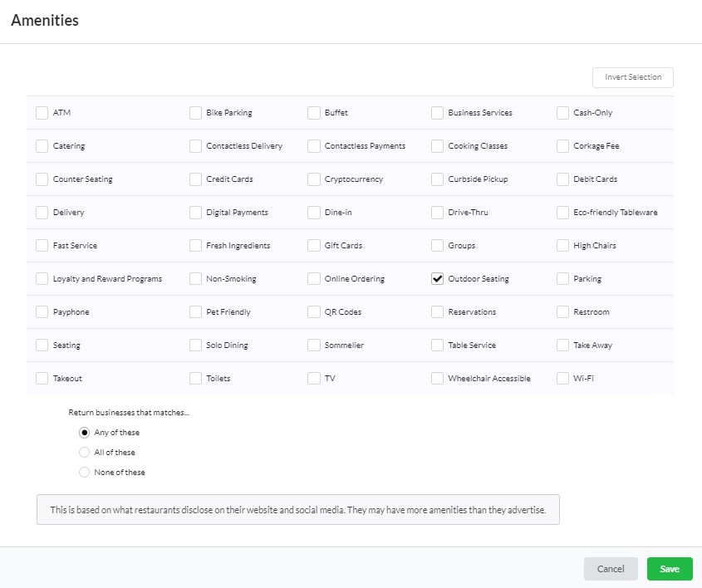This screenshot has height=588, width=702.
Task: Check the Loyalty and Reward Programs box
Action: pos(42,279)
